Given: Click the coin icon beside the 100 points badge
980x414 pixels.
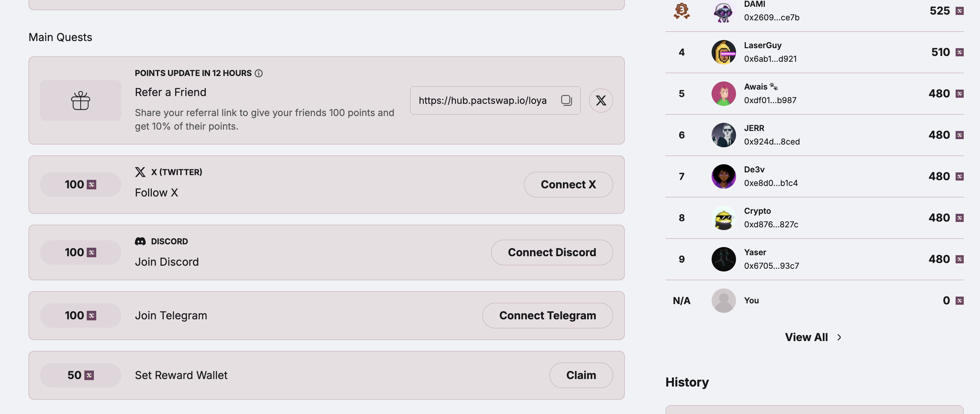Looking at the screenshot, I should coord(90,184).
